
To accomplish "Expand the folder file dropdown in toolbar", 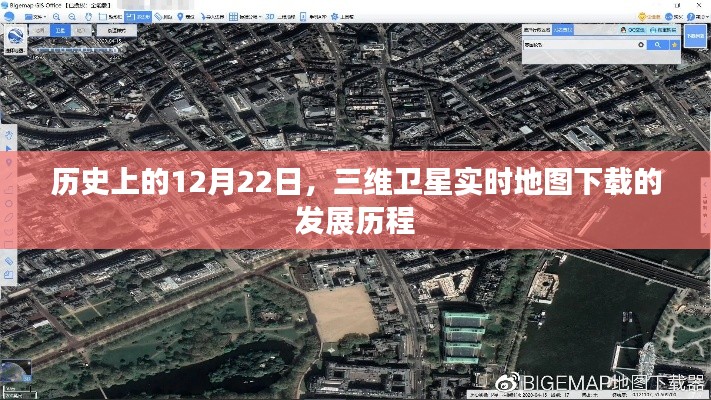I will tap(49, 17).
